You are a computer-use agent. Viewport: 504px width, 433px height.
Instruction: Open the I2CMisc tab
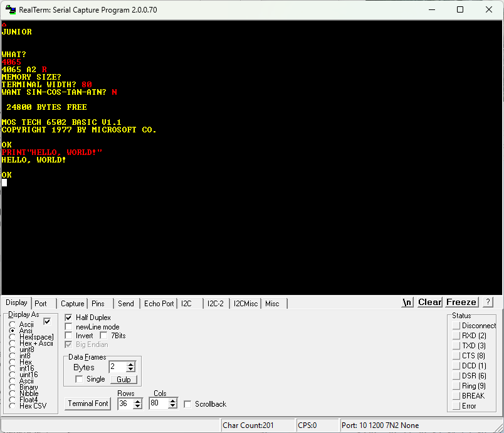pos(246,303)
